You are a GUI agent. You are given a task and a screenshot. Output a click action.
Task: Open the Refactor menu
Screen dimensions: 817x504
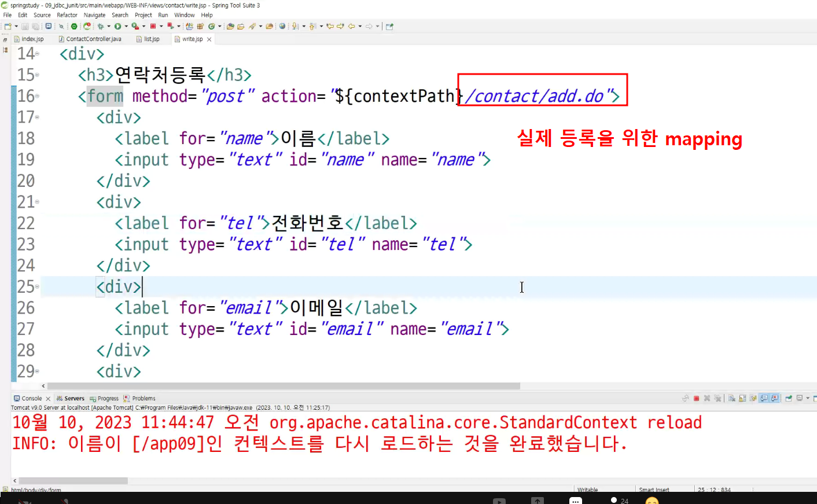click(67, 15)
